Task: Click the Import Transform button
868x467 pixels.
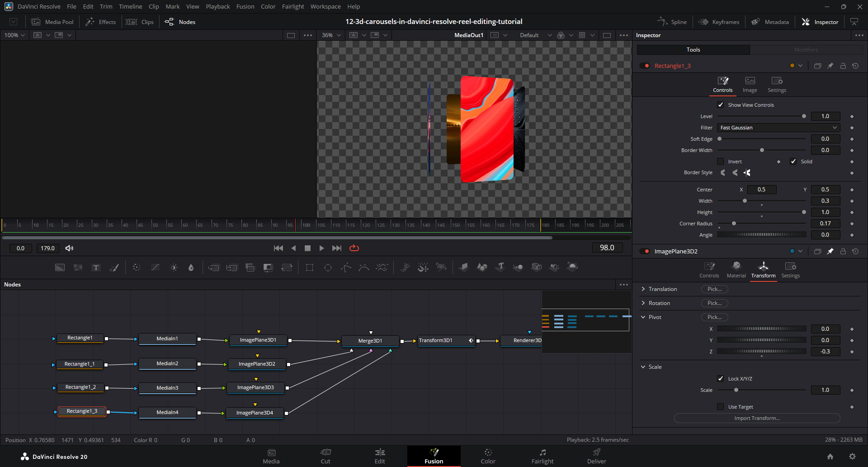Action: click(757, 418)
